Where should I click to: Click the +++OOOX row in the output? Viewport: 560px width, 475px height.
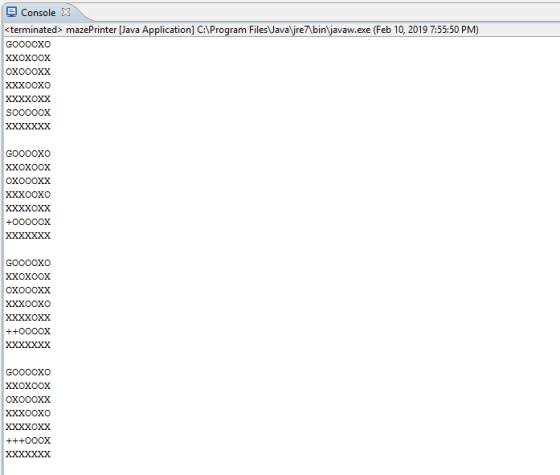(x=28, y=441)
